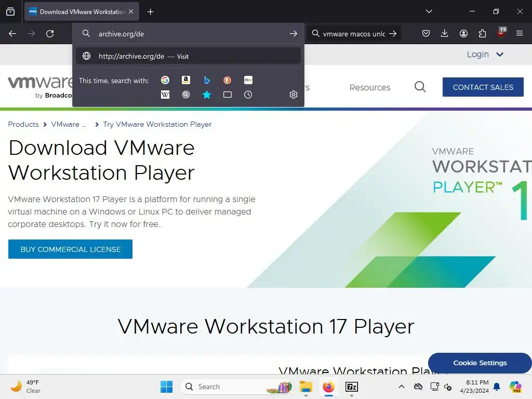Search history via clock icon

click(x=248, y=95)
